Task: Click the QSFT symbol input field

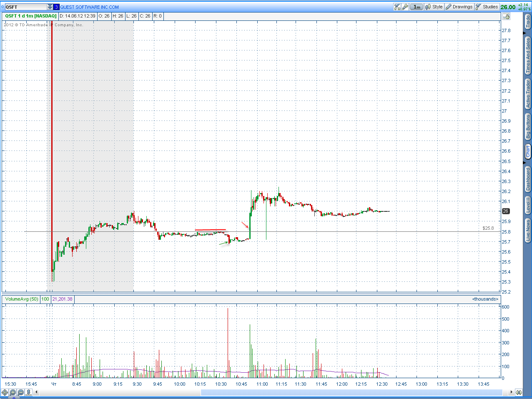Action: click(x=26, y=7)
